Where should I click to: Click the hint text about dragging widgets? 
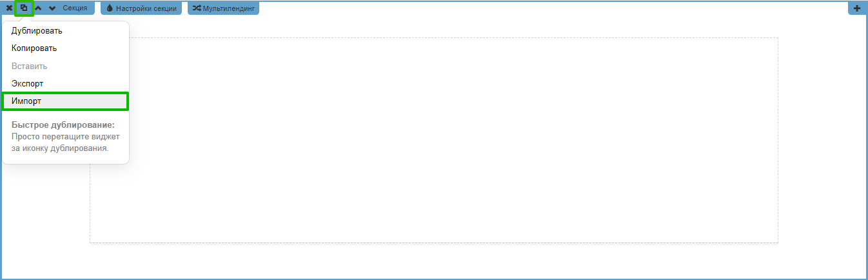[65, 142]
